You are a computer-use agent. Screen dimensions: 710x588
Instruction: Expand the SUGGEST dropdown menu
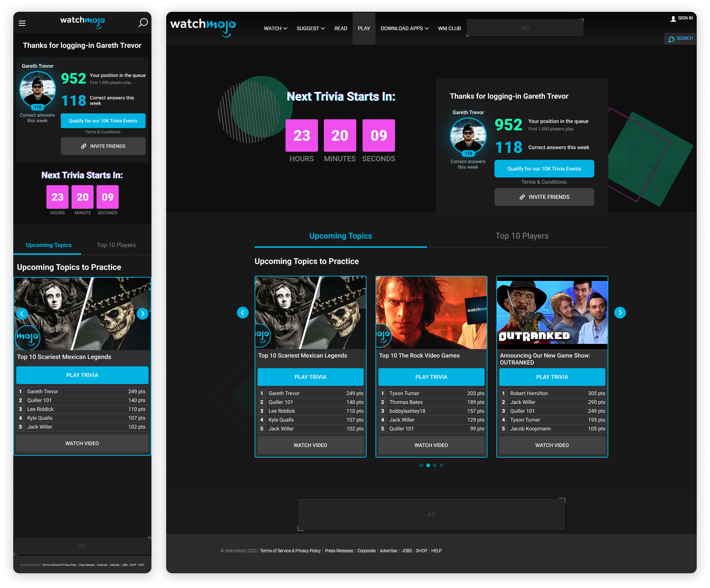point(311,28)
